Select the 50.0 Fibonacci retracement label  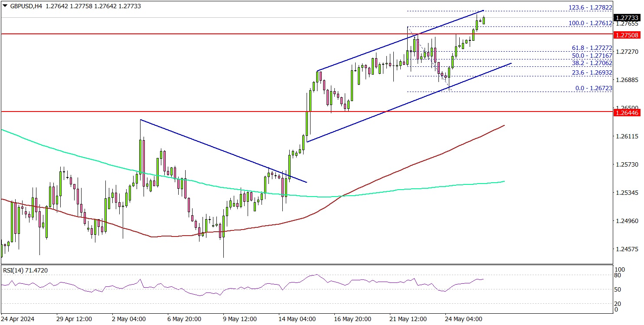pyautogui.click(x=592, y=56)
